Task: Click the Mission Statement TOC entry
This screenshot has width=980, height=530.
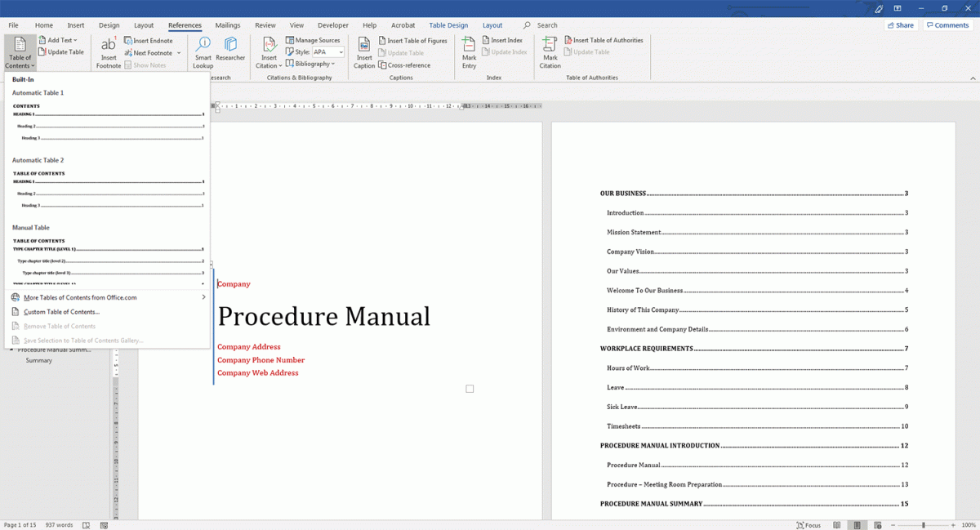Action: click(x=757, y=233)
